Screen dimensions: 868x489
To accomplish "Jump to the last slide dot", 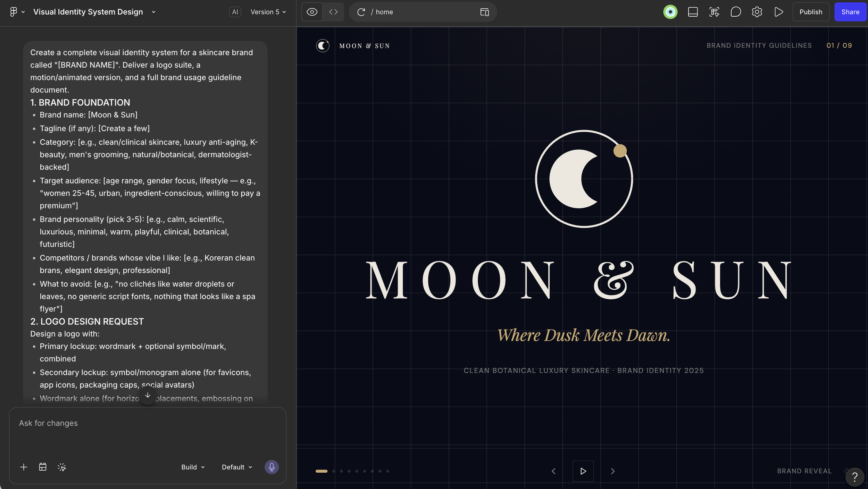I will [387, 471].
